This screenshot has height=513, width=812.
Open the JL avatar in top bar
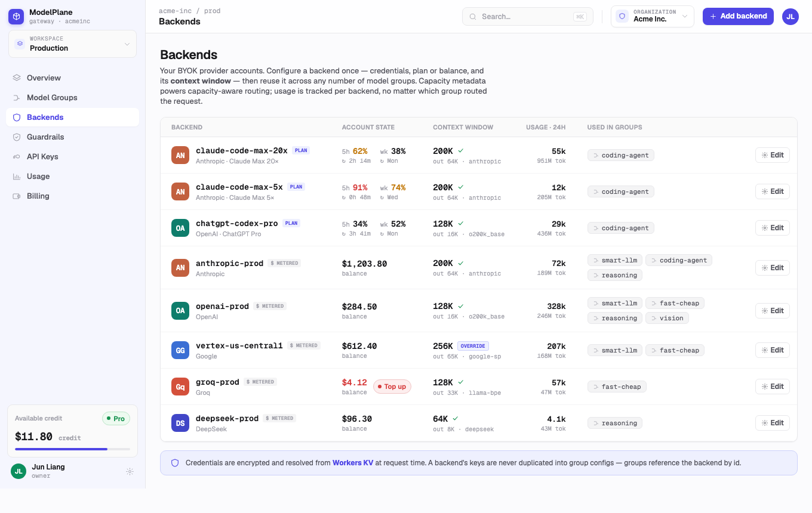[x=791, y=17]
